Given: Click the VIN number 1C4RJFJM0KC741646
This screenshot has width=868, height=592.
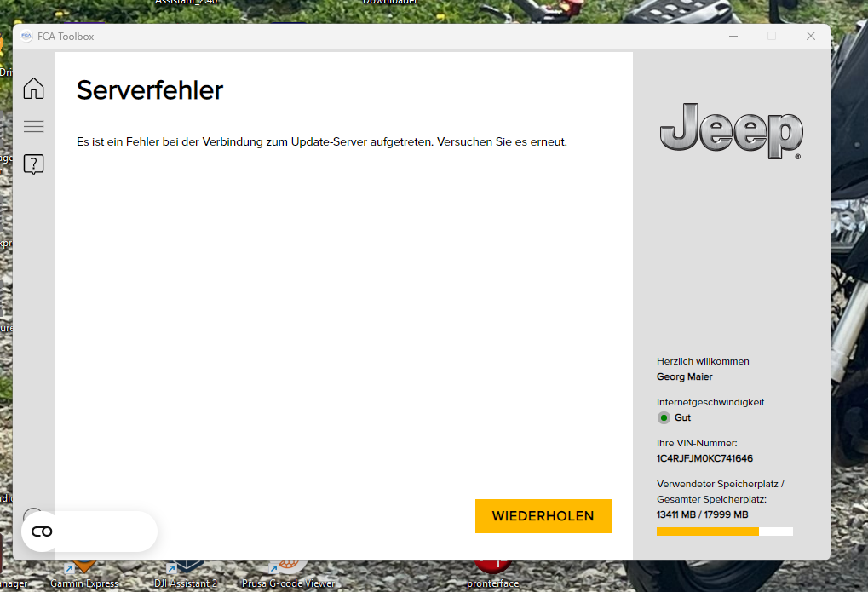Looking at the screenshot, I should tap(704, 458).
